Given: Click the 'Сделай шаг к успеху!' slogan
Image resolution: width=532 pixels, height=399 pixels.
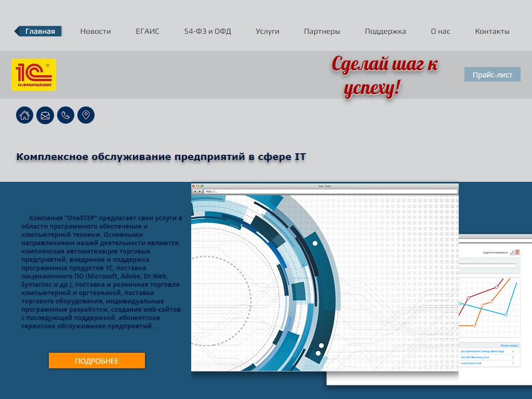Looking at the screenshot, I should [384, 76].
